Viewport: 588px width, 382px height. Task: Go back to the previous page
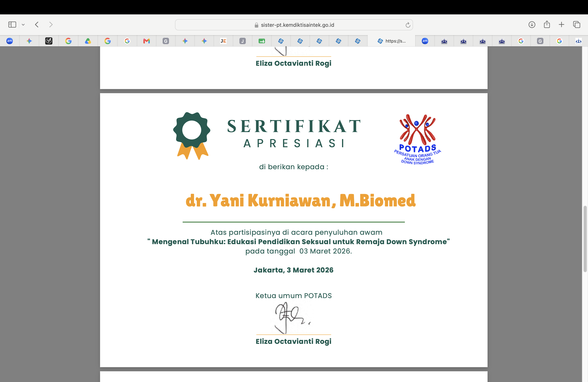(37, 25)
